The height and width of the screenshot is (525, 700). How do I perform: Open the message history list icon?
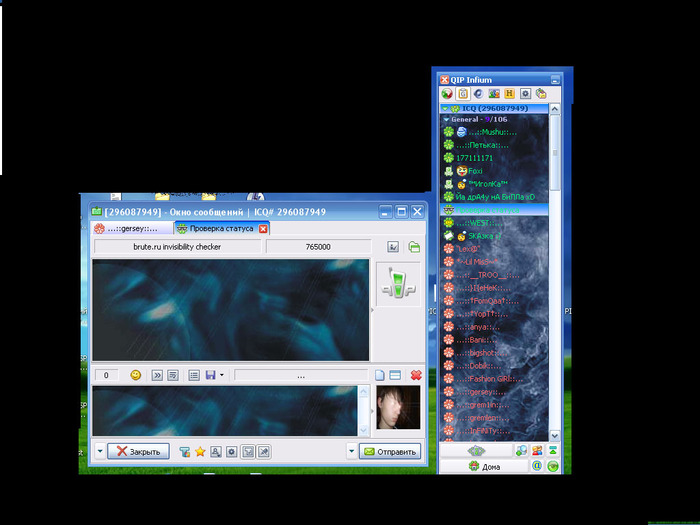coord(194,375)
